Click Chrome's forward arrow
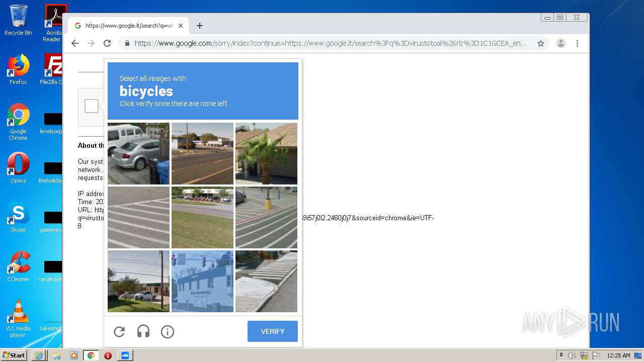This screenshot has height=362, width=644. tap(91, 43)
